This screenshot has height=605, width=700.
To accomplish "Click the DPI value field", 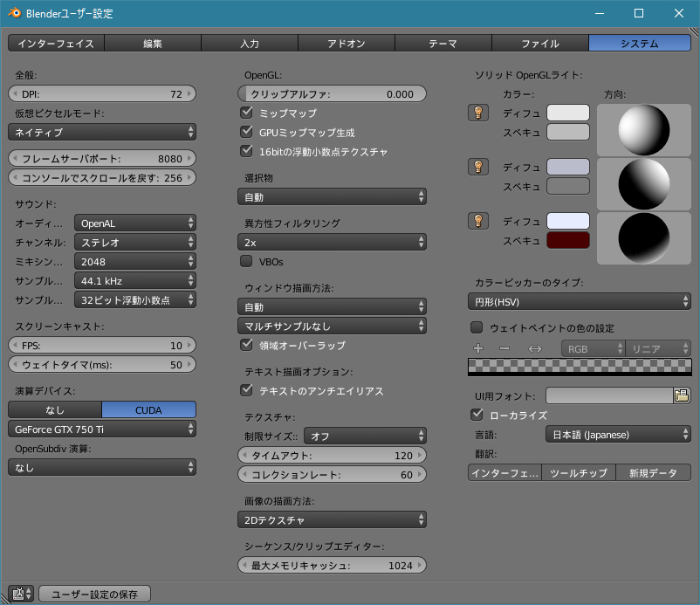I will click(102, 93).
